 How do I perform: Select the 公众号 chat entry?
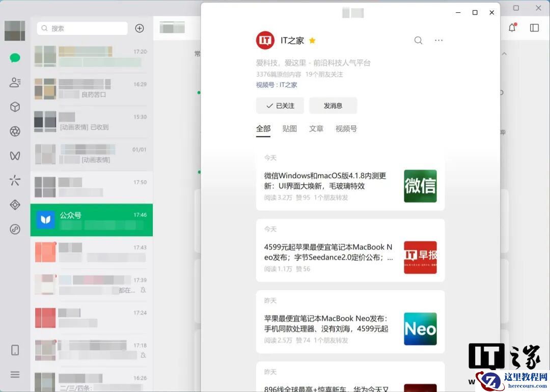[92, 220]
